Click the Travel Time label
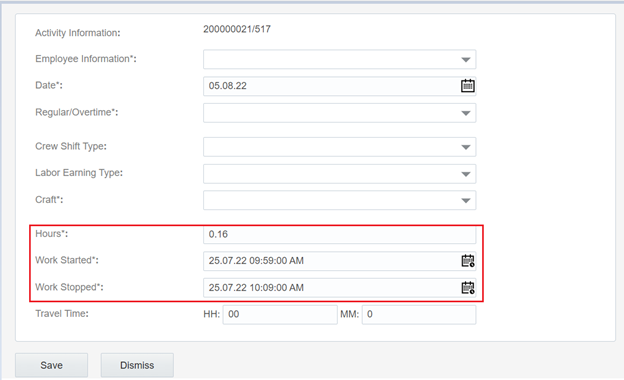Screen dimensions: 624x380 62,314
